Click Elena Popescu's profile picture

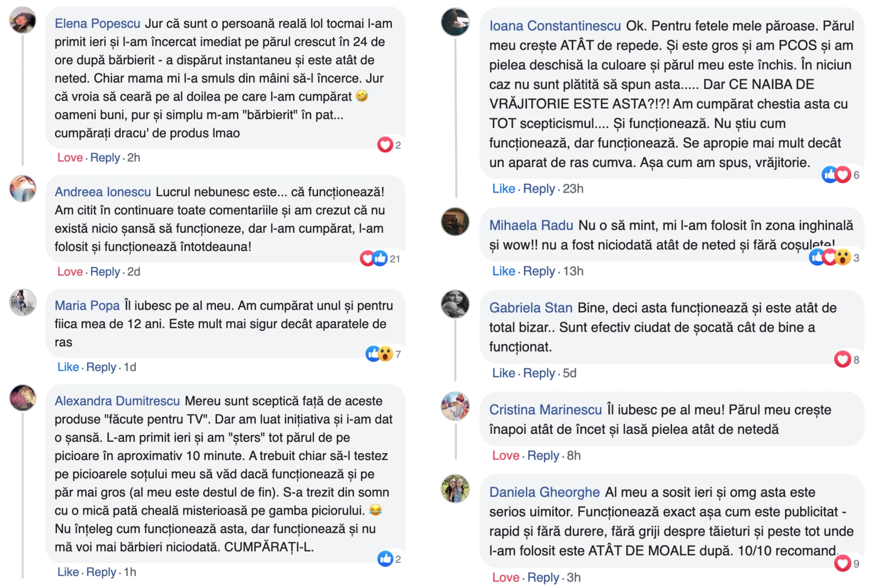[23, 20]
